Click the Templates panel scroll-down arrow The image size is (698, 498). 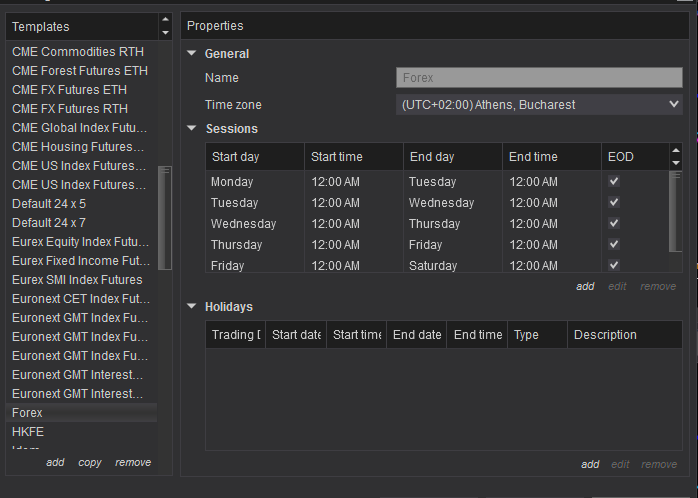point(165,33)
